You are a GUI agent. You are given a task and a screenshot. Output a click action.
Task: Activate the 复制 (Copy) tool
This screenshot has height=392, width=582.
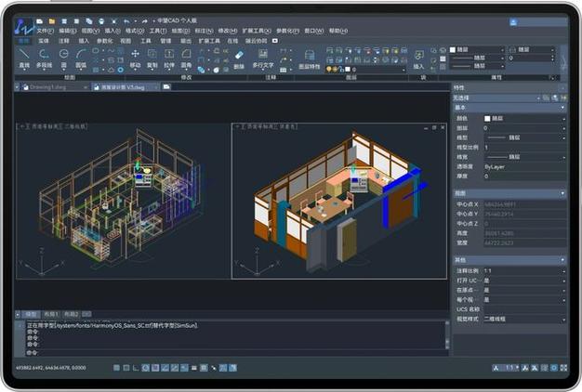152,59
